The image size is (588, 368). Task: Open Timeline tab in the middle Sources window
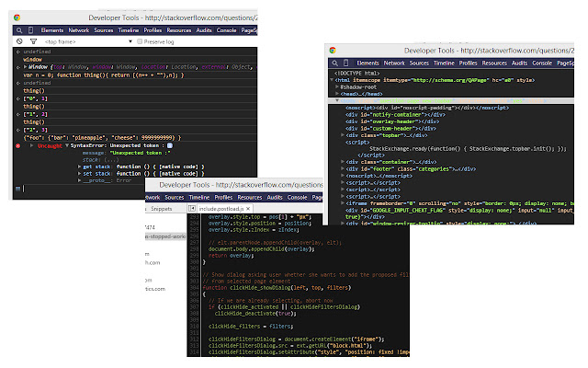pyautogui.click(x=199, y=197)
